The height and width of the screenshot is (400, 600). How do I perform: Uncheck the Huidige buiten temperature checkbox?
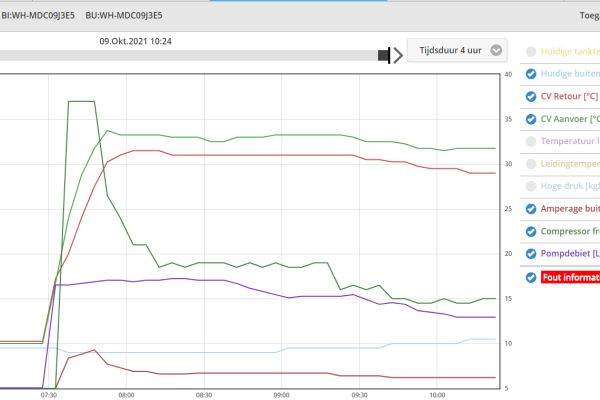click(530, 74)
